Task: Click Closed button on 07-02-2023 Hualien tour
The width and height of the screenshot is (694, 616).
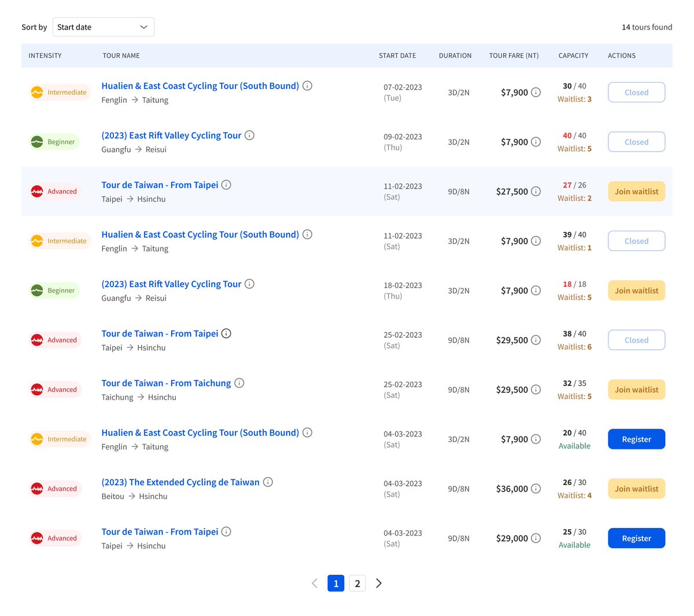Action: tap(637, 93)
